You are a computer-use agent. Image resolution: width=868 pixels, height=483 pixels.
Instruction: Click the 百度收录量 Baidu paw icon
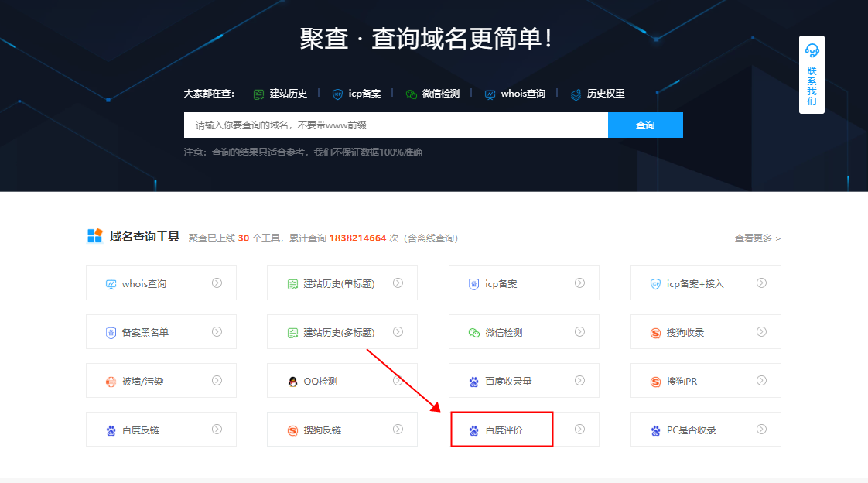pos(473,380)
